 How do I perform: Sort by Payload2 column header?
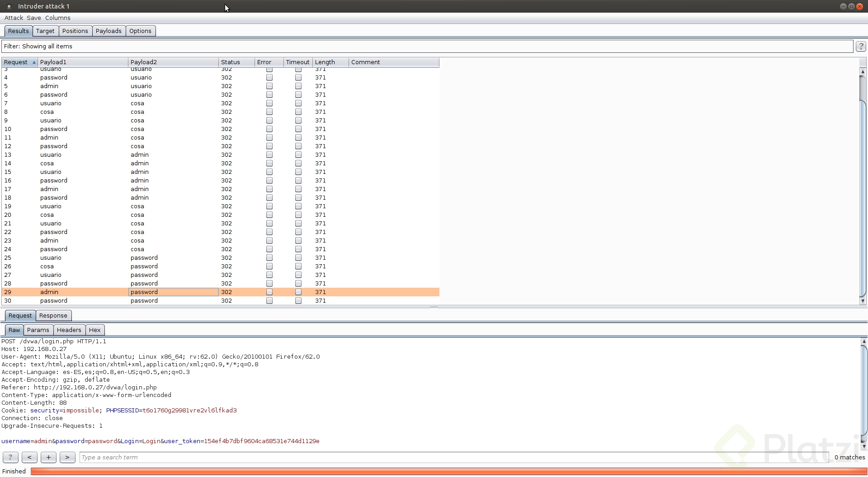tap(174, 62)
